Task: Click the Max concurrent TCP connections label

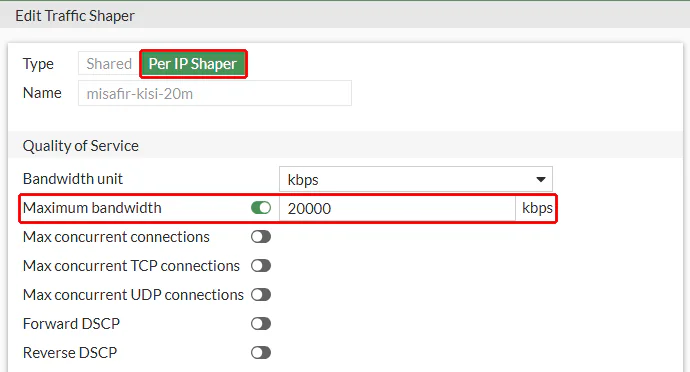Action: 132,266
